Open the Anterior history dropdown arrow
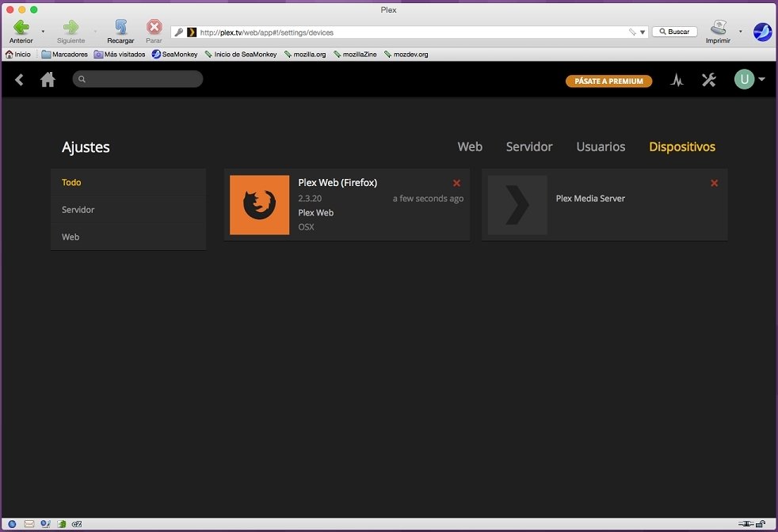This screenshot has height=532, width=778. click(x=43, y=32)
